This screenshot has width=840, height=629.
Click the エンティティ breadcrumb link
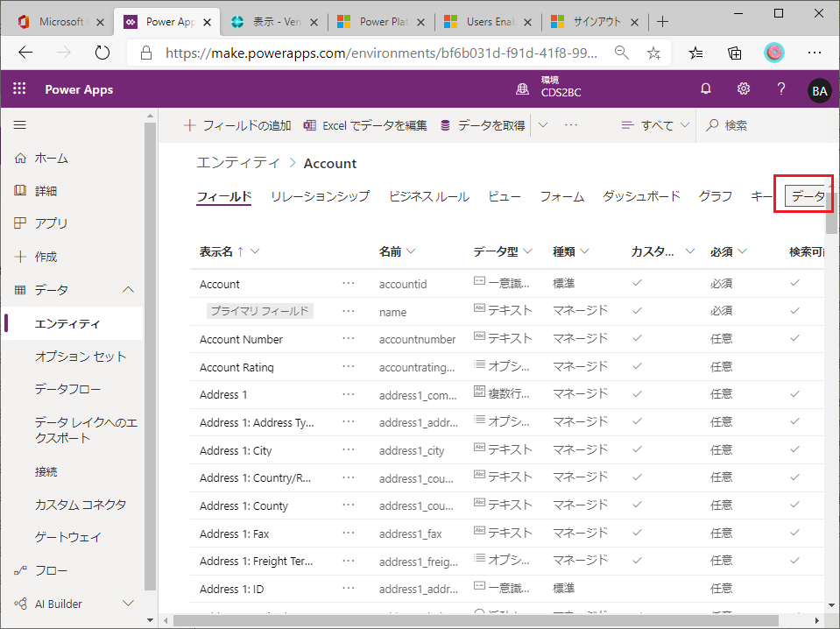coord(237,163)
